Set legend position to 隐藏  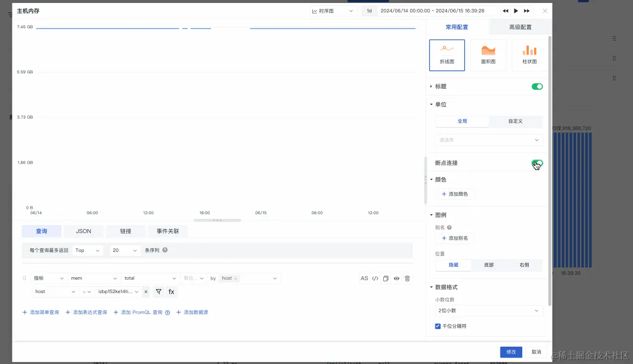point(453,265)
